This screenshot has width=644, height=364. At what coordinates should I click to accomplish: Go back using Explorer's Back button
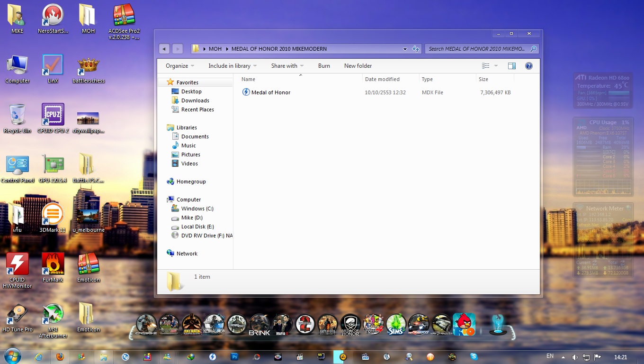tap(164, 49)
